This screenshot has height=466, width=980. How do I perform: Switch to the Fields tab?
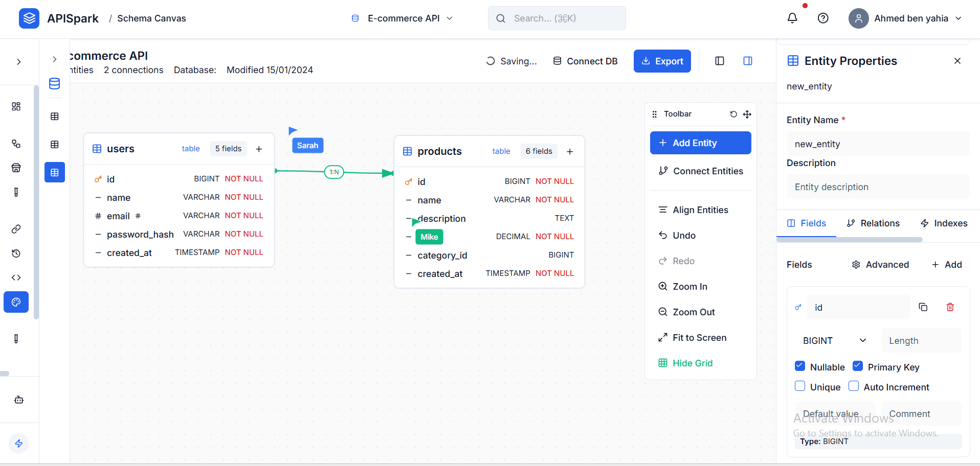pyautogui.click(x=806, y=223)
